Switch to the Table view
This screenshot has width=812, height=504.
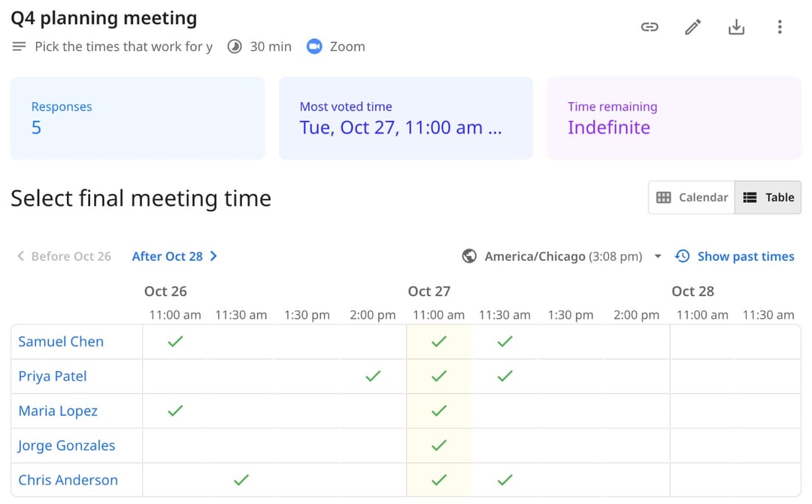click(768, 197)
